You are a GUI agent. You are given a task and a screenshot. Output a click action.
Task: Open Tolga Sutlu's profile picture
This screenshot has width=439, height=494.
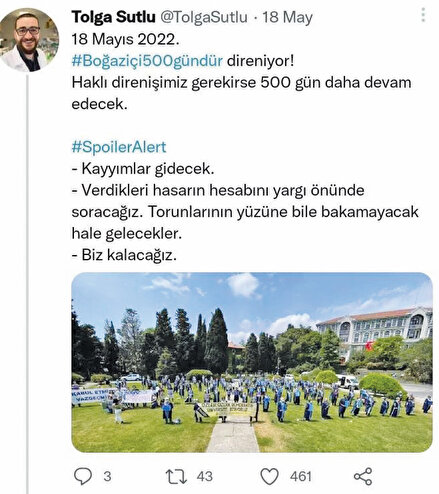[29, 40]
